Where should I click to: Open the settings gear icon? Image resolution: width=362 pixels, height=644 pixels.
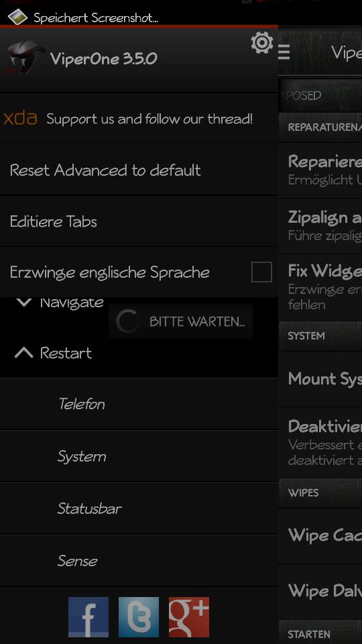tap(262, 43)
